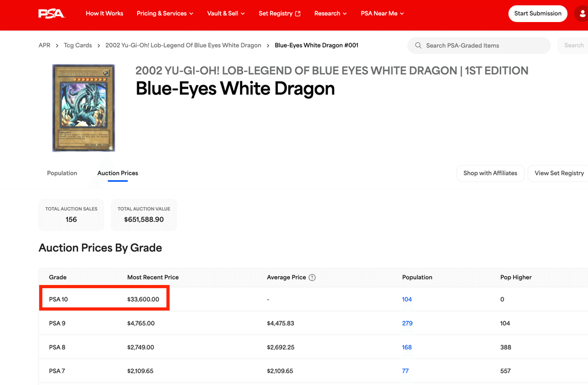Viewport: 588px width, 385px height.
Task: Select the Auction Prices tab
Action: tap(118, 173)
